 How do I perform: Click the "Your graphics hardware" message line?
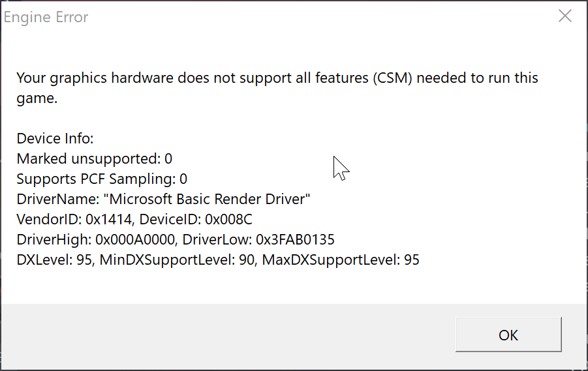(x=277, y=78)
